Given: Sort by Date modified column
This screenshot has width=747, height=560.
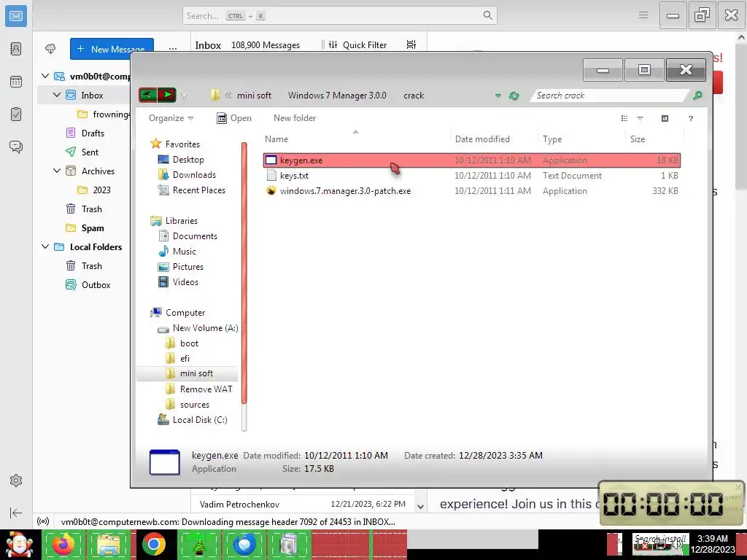Looking at the screenshot, I should click(494, 139).
